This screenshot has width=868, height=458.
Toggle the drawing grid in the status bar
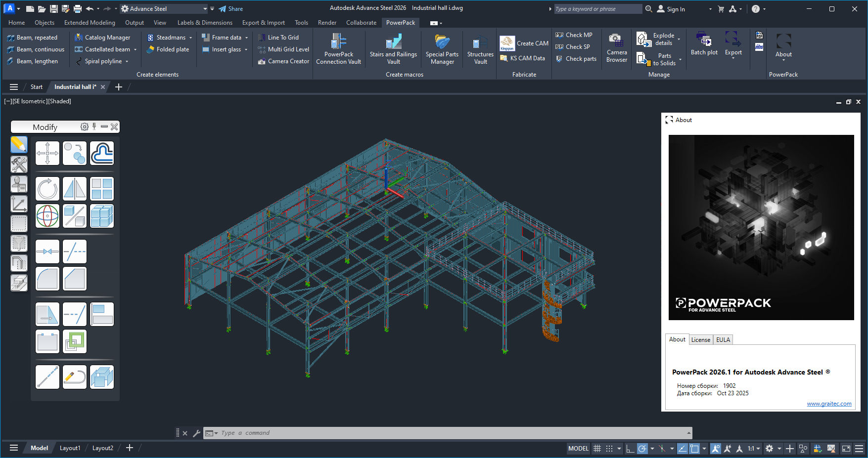[x=597, y=449]
